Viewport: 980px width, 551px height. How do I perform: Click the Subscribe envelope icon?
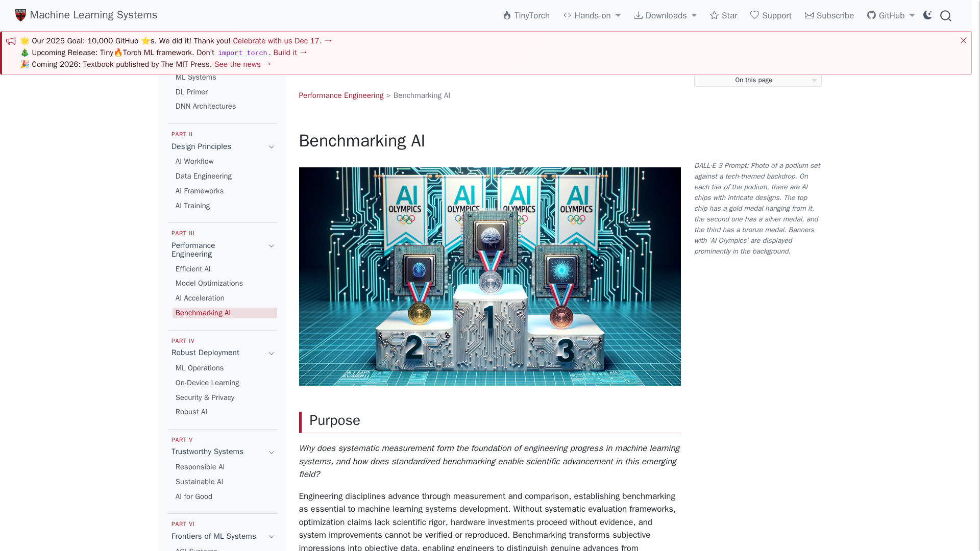tap(809, 15)
